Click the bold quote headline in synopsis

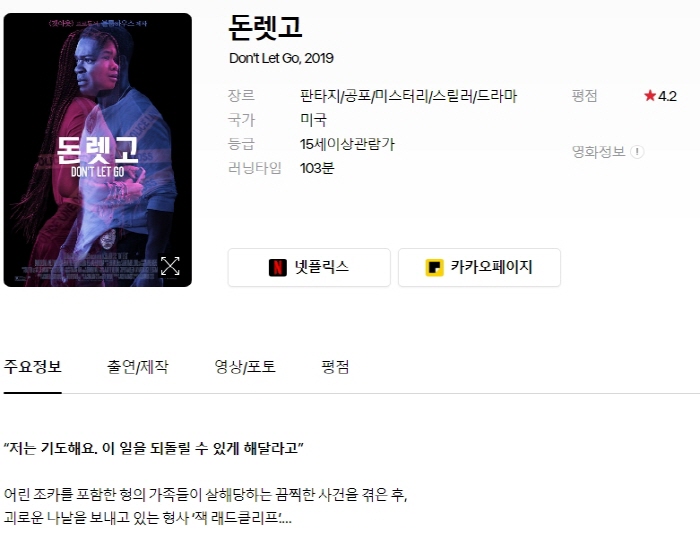point(154,448)
